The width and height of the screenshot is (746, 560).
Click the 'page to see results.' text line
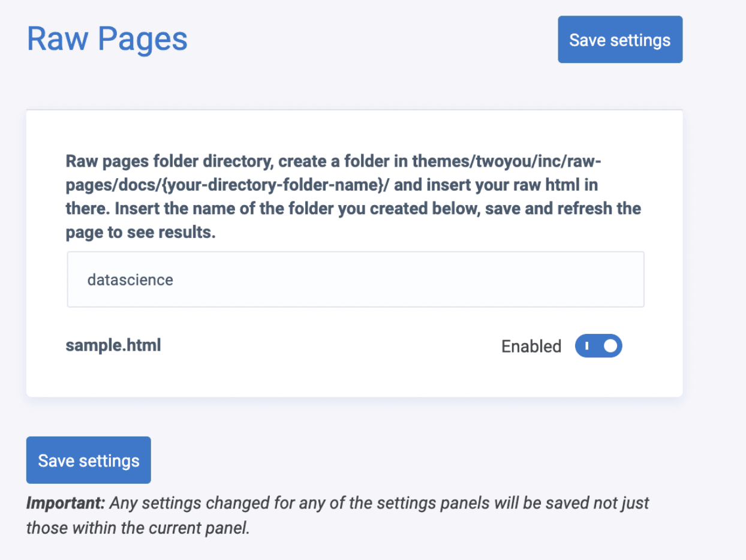(x=140, y=233)
